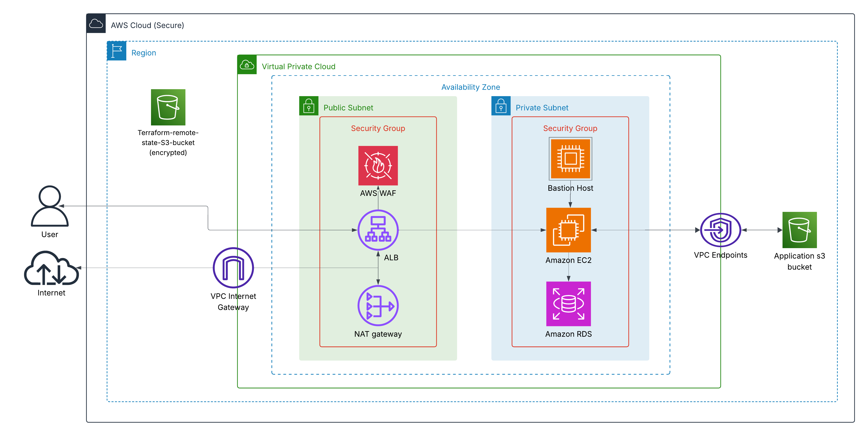The width and height of the screenshot is (868, 436).
Task: Click the NAT gateway icon
Action: 378,305
